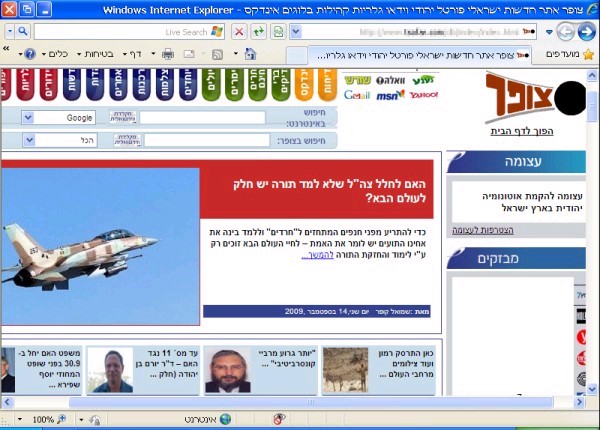Click the Stop loading icon

coord(240,31)
